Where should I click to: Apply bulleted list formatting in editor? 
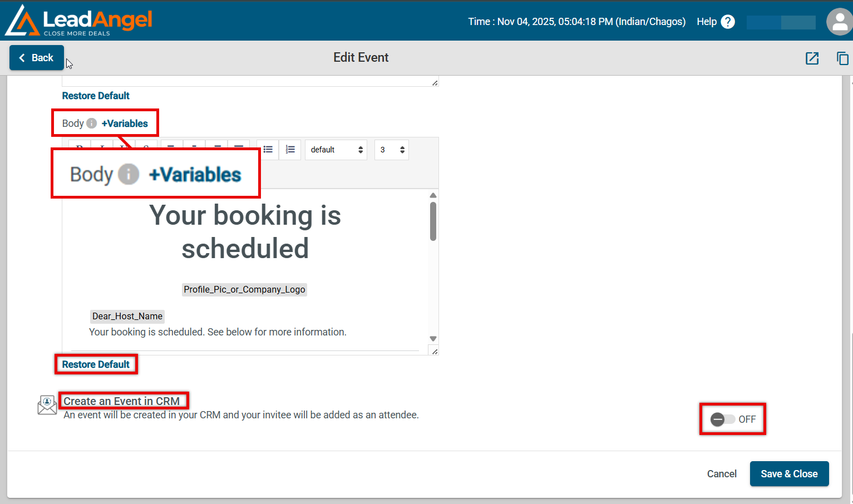pos(268,150)
